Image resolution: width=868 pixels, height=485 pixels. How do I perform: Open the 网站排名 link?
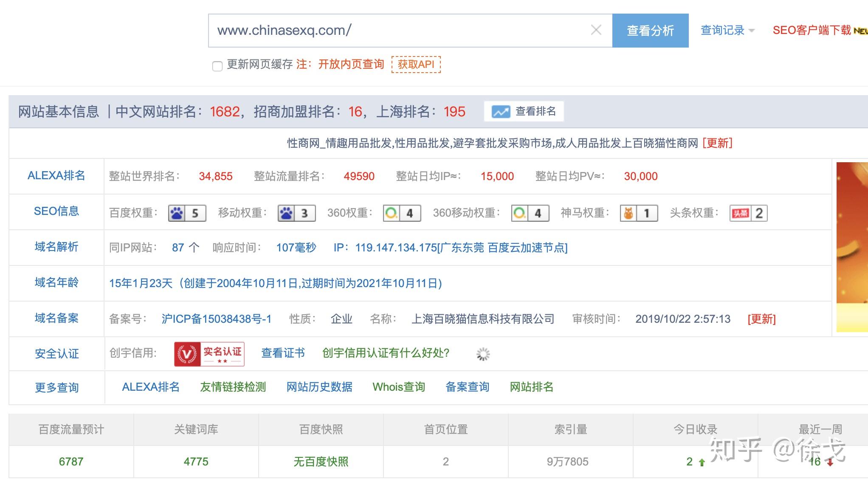532,387
